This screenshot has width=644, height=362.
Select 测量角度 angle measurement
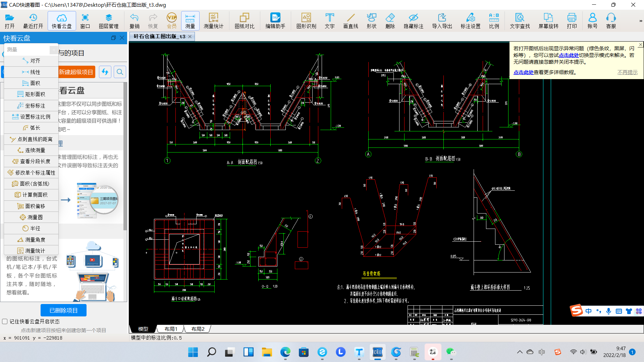(31, 240)
